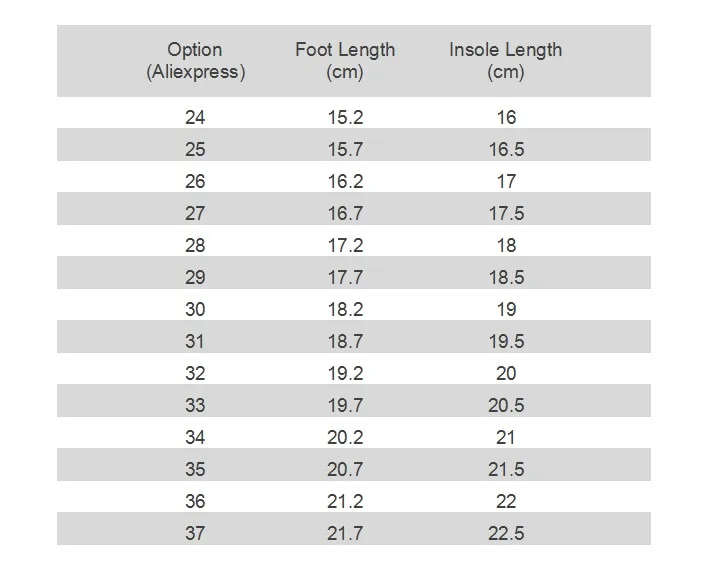Select size option 24
Viewport: 705px width, 573px height.
(x=195, y=118)
